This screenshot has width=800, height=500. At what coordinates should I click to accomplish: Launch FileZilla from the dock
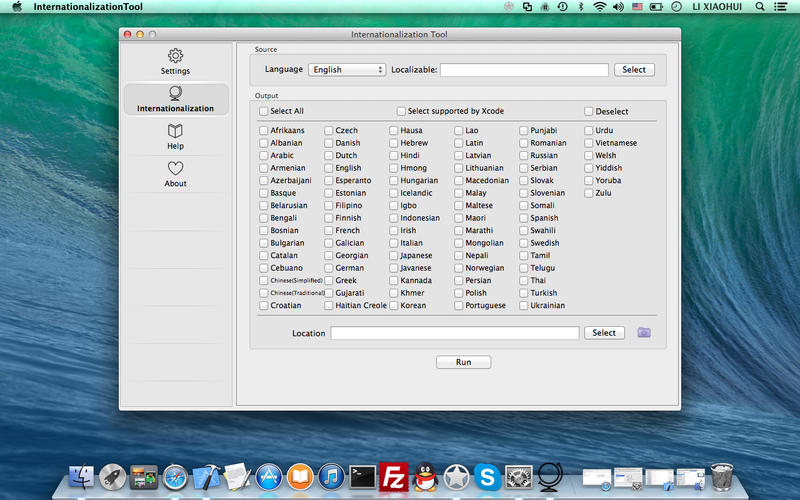(x=392, y=477)
